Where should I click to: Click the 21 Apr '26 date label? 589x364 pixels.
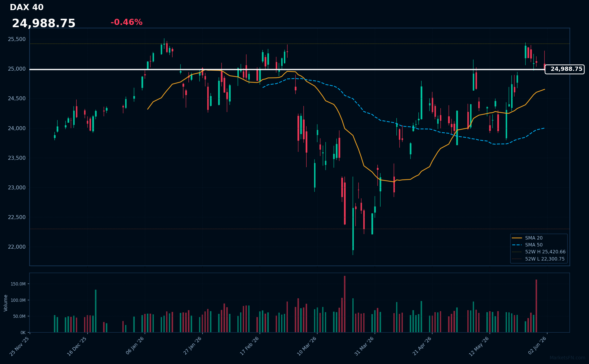pyautogui.click(x=422, y=346)
